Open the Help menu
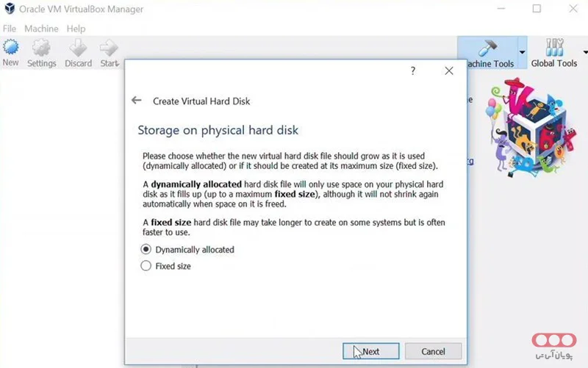588x368 pixels. (x=76, y=29)
